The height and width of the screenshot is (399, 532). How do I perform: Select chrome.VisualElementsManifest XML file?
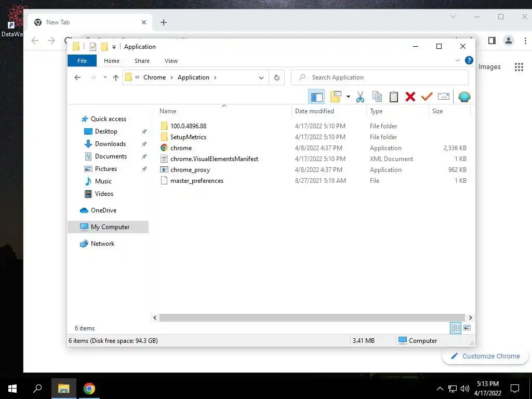(x=214, y=159)
